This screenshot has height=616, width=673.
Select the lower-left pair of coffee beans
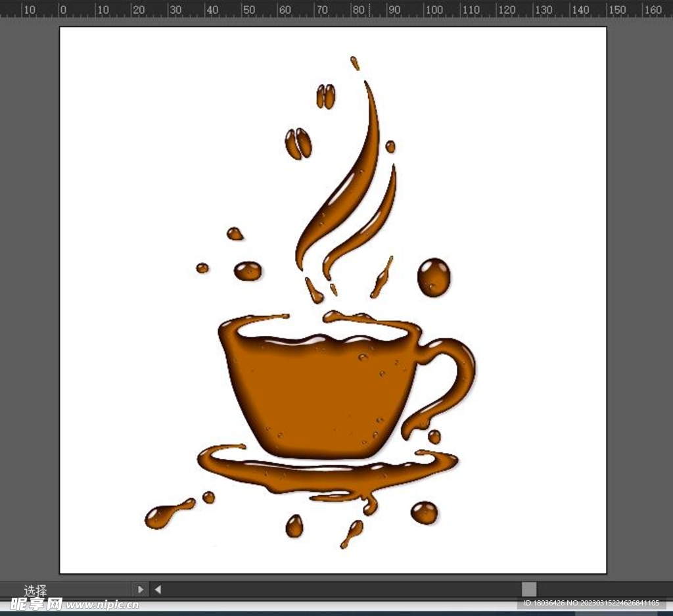298,143
